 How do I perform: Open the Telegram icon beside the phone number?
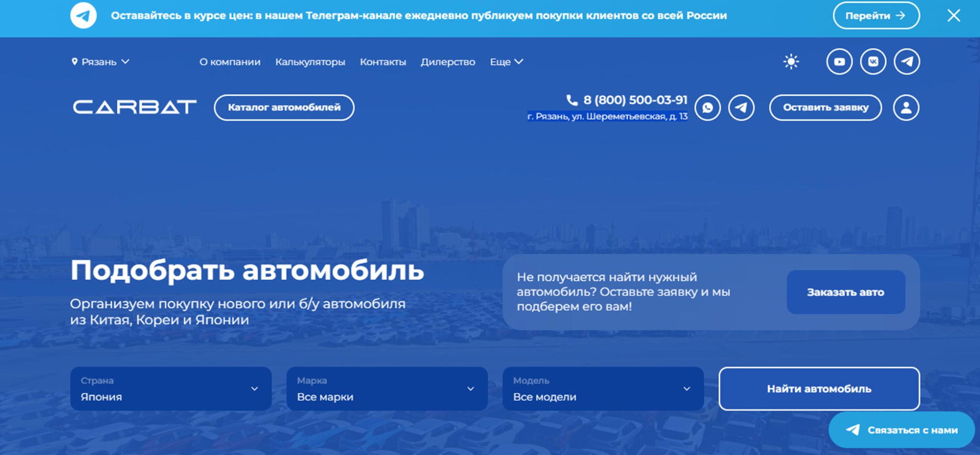tap(741, 108)
